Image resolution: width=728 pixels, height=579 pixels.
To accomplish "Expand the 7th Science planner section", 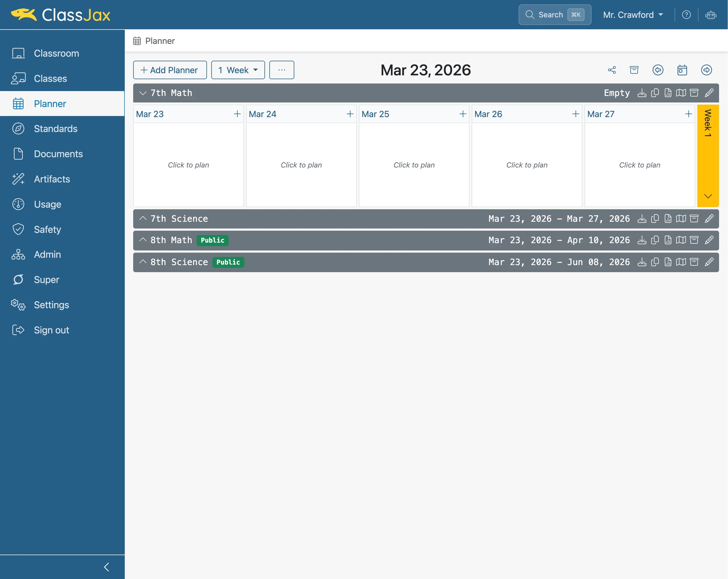I will click(x=143, y=218).
